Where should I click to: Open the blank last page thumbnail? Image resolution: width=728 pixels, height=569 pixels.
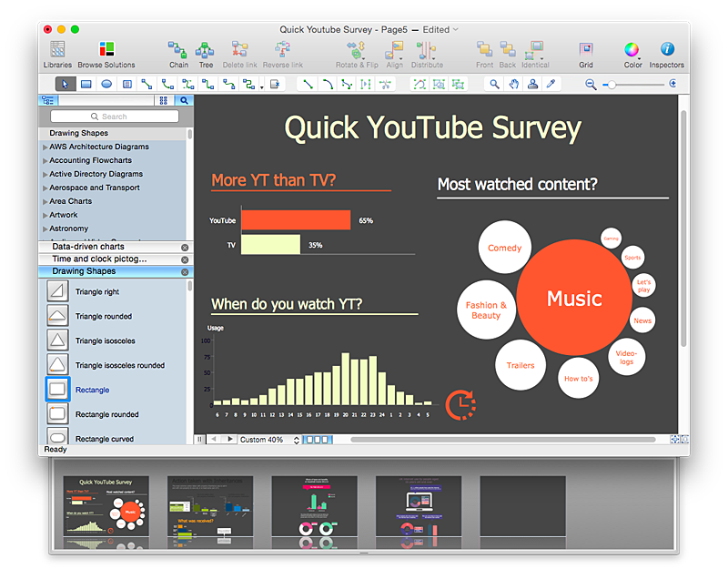pyautogui.click(x=522, y=506)
